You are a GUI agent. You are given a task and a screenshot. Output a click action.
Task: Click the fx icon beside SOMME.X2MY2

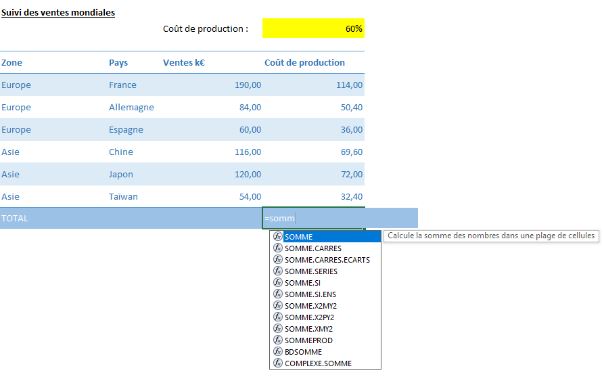pos(278,305)
